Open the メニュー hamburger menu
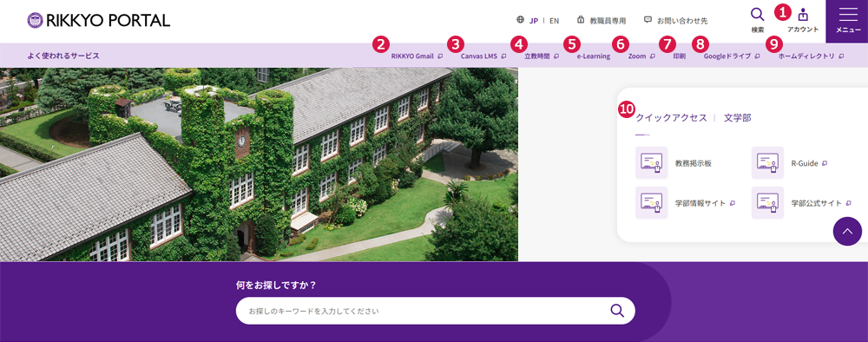Image resolution: width=868 pixels, height=342 pixels. 847,21
